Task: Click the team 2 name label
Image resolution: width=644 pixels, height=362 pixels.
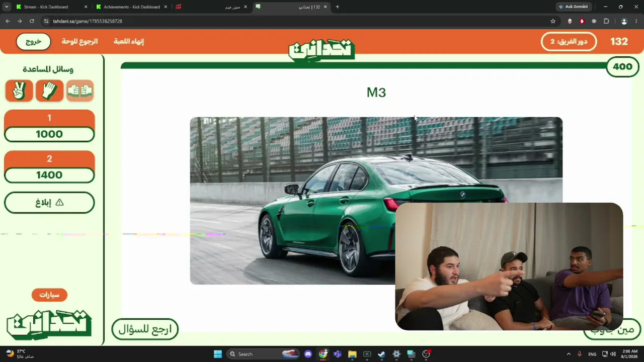Action: pos(49,159)
